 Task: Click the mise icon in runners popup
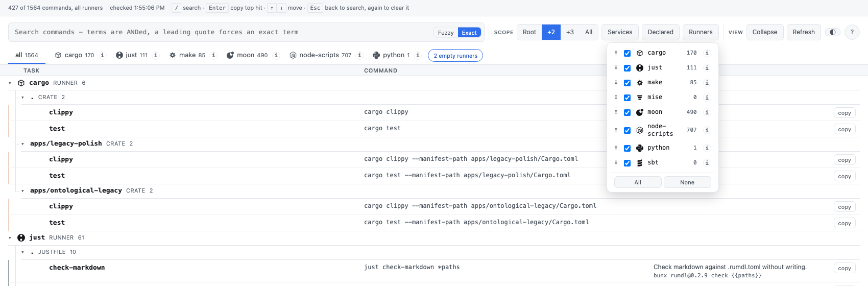[640, 98]
